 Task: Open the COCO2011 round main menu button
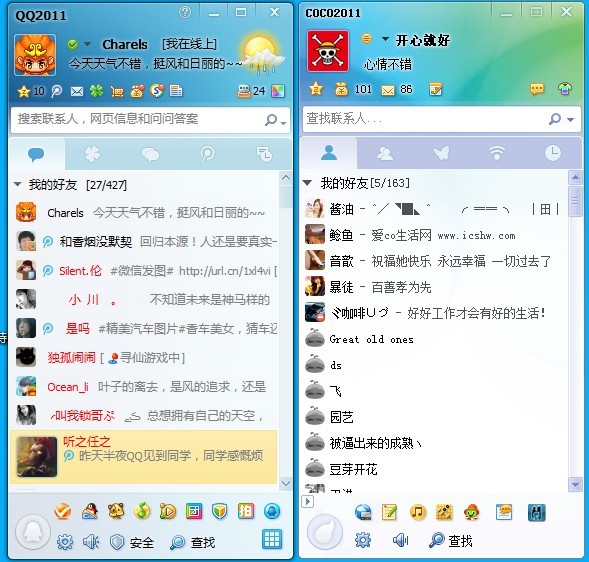[x=325, y=532]
